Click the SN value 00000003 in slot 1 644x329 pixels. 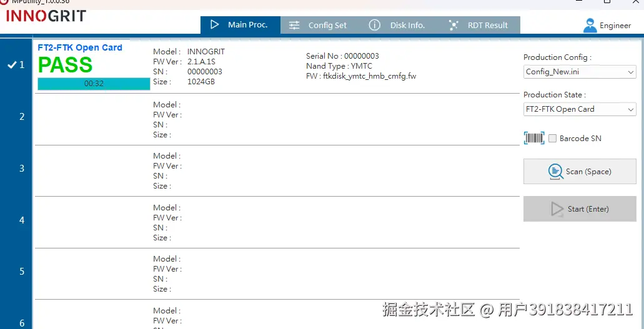[x=204, y=72]
